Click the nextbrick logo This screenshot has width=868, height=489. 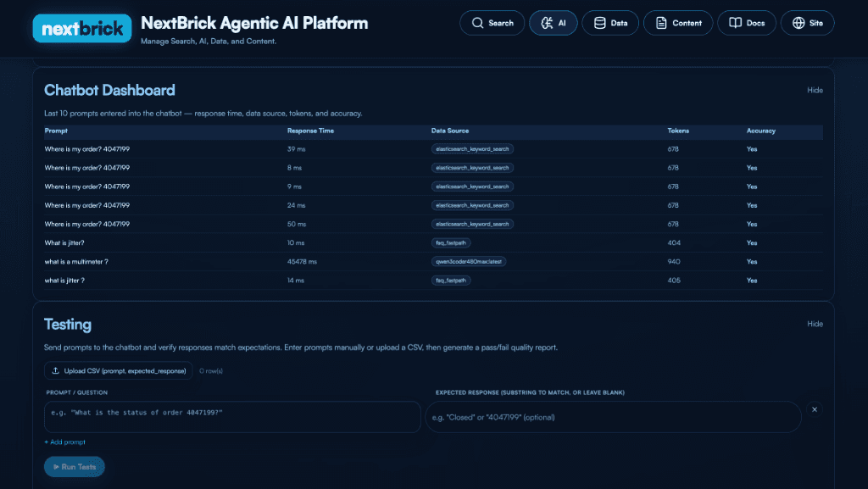[82, 28]
